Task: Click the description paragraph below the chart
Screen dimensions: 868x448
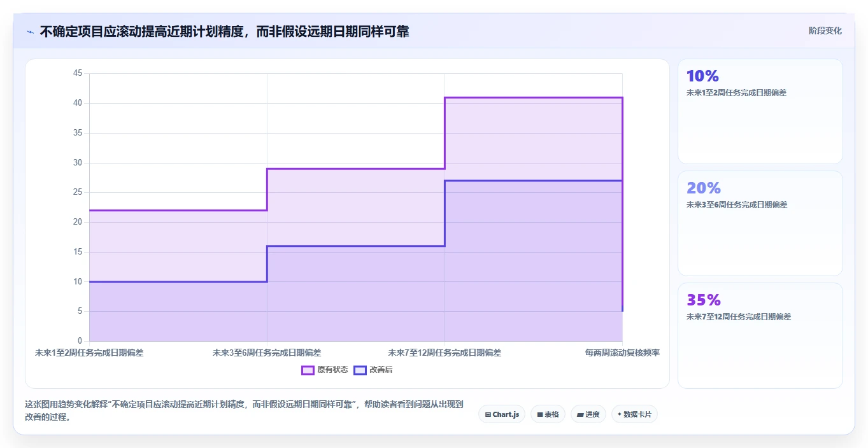Action: (x=244, y=410)
